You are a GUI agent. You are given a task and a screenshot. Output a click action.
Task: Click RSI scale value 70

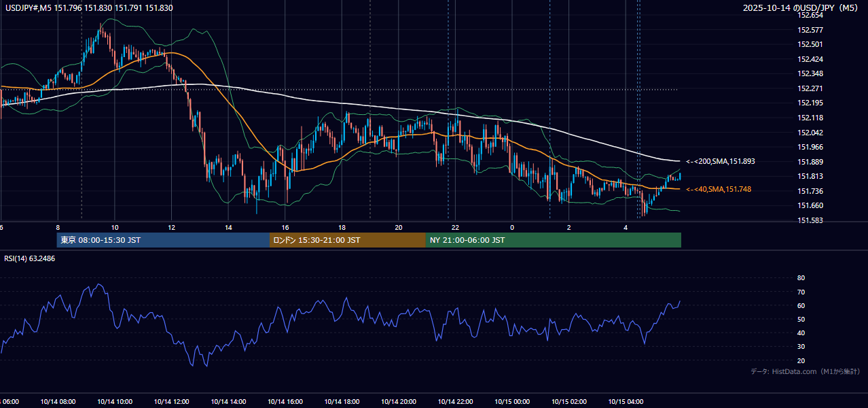[x=801, y=292]
